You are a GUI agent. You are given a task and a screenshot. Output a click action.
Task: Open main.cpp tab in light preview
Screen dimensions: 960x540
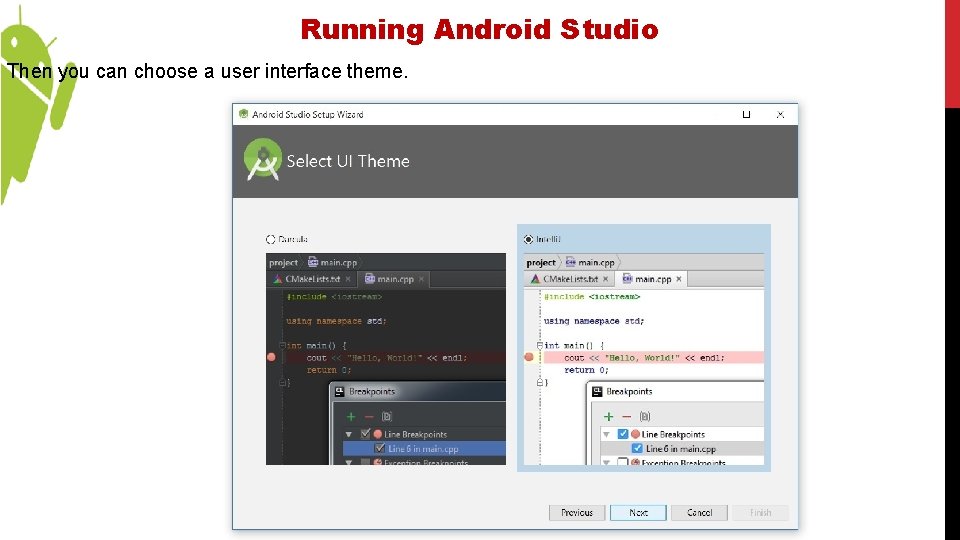(652, 279)
